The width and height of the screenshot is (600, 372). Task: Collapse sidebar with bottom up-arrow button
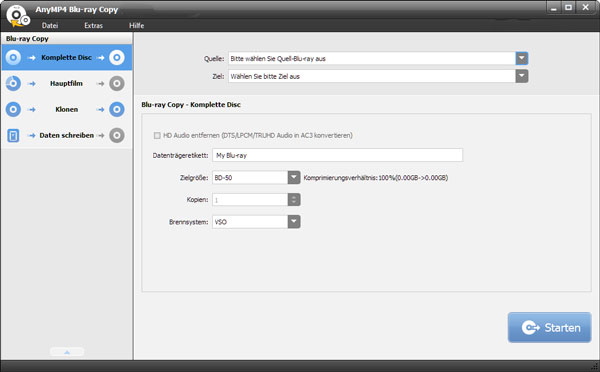click(67, 352)
